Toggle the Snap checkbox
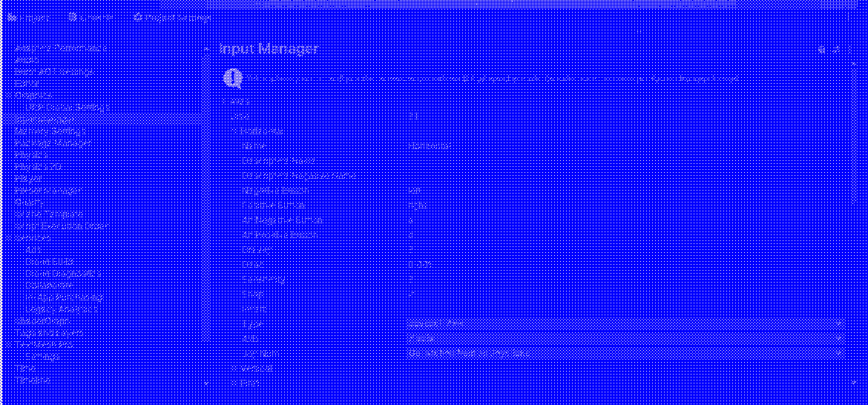The height and width of the screenshot is (405, 868). pos(412,294)
